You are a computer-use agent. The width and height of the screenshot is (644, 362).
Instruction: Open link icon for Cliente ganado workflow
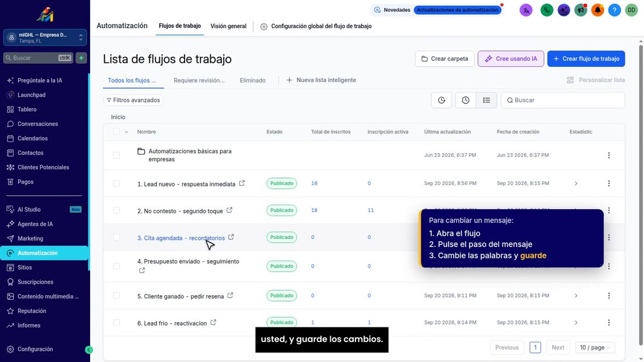tap(231, 295)
